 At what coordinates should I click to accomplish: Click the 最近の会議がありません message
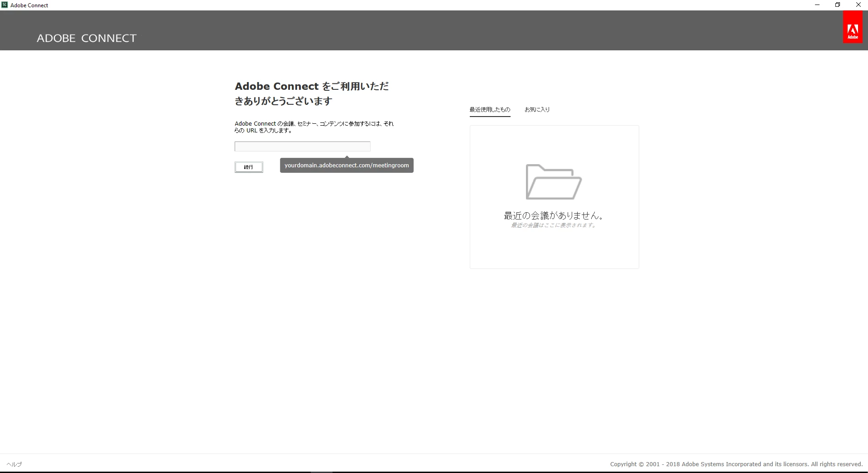tap(554, 215)
